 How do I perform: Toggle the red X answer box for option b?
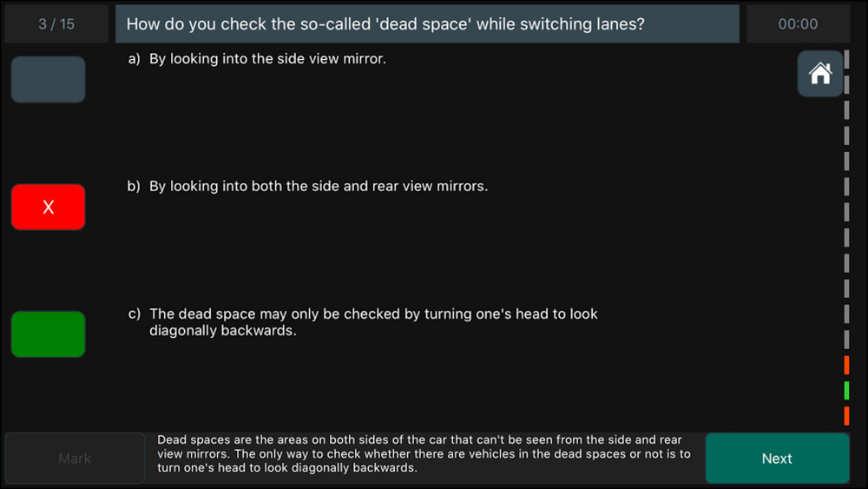click(48, 207)
